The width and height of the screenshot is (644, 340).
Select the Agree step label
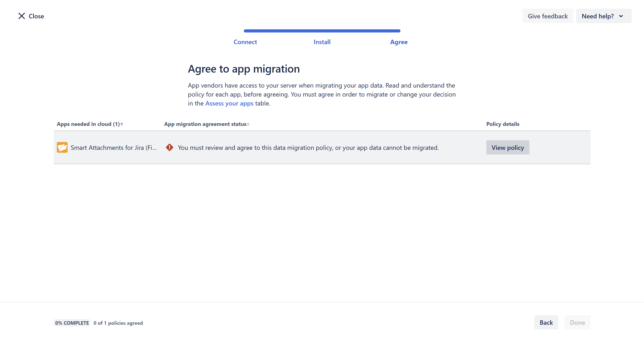coord(399,42)
